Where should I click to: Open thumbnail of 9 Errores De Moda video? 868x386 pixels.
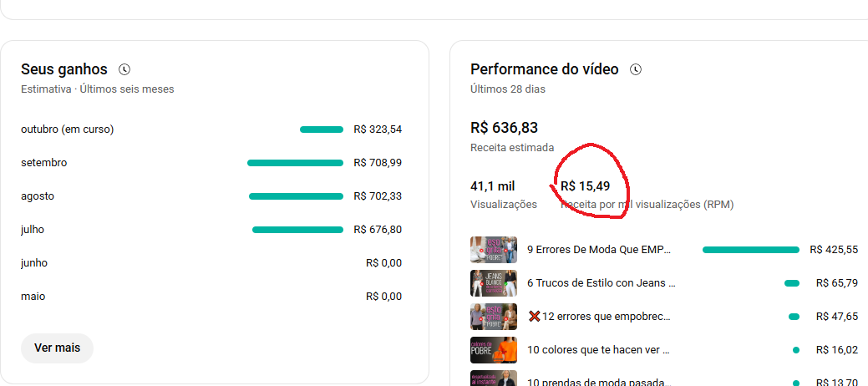coord(494,250)
